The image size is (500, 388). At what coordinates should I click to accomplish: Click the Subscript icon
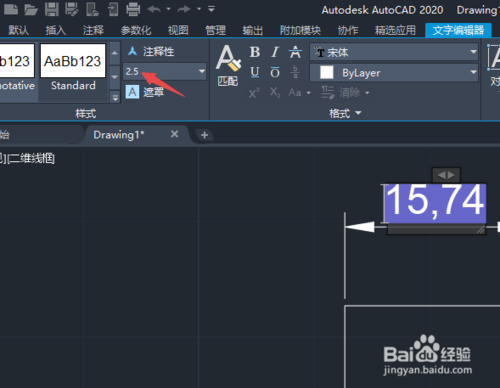tap(275, 92)
